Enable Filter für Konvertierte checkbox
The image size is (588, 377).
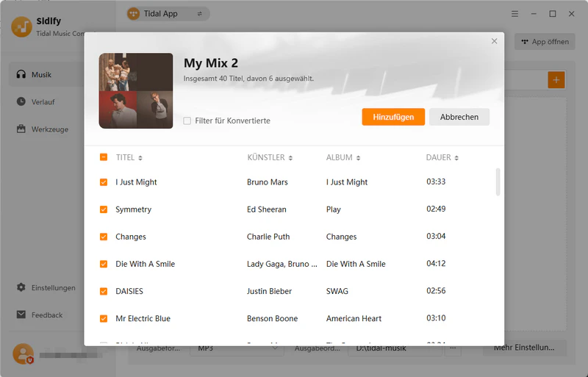187,121
